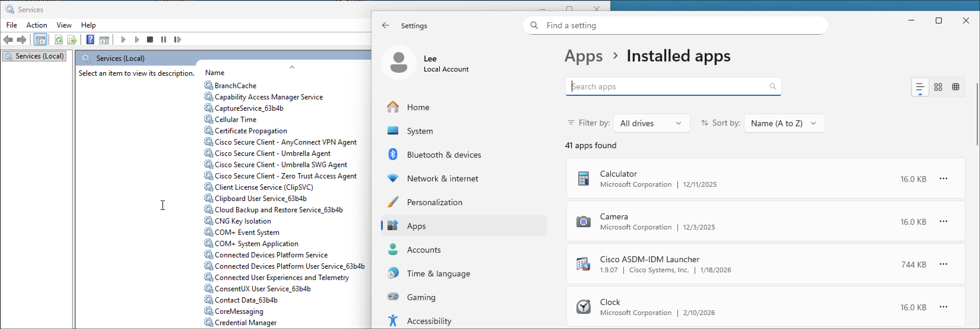Click the green Refresh icon in Services
The image size is (980, 329).
[x=59, y=39]
